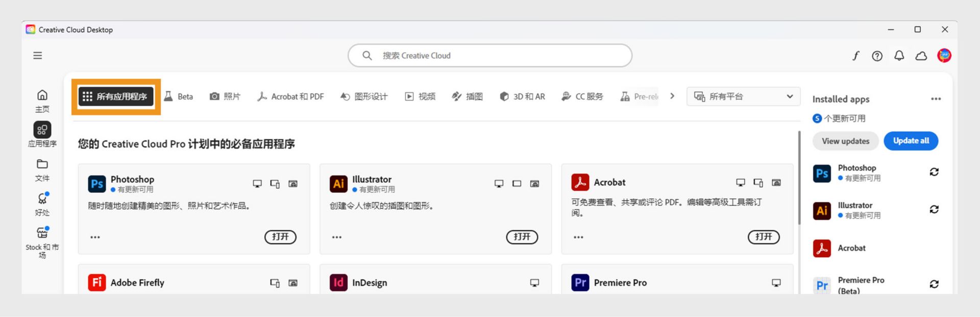Switch to the 图形设计 tab
This screenshot has width=980, height=317.
[x=364, y=96]
